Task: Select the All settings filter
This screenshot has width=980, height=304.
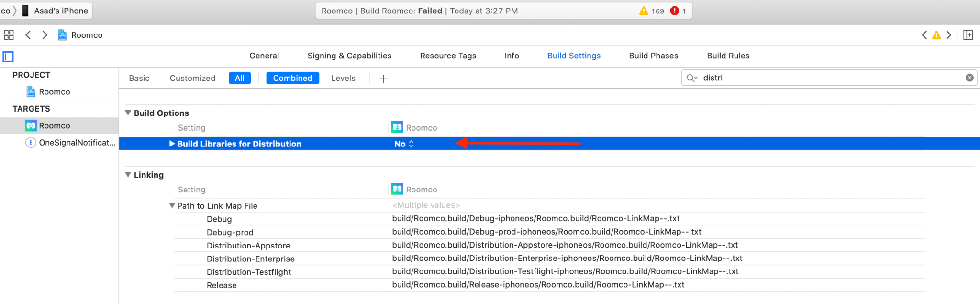Action: [240, 78]
